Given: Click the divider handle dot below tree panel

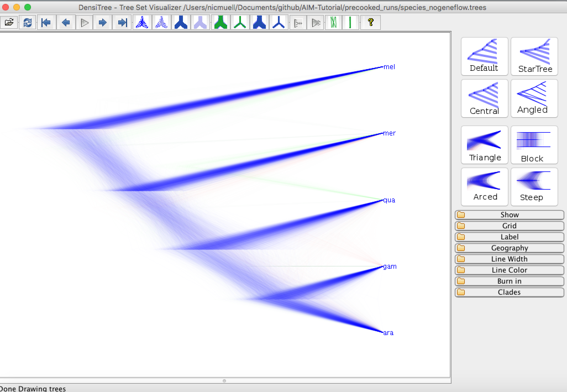Looking at the screenshot, I should [224, 381].
